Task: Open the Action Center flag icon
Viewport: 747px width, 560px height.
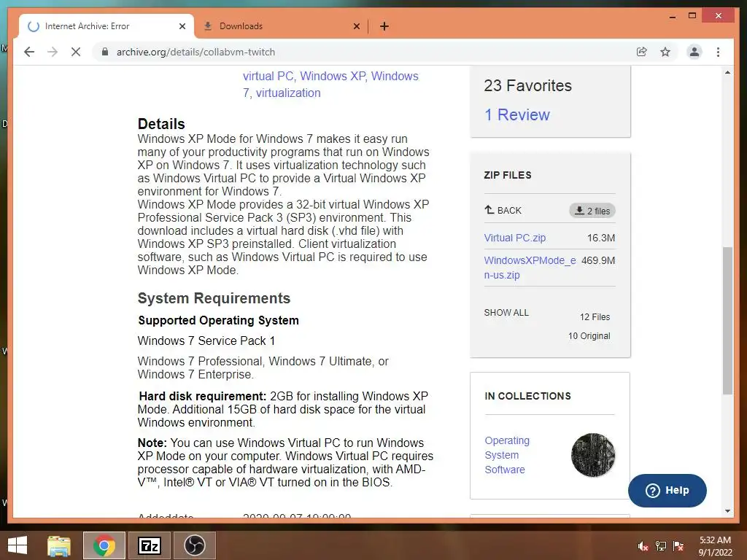Action: point(678,546)
